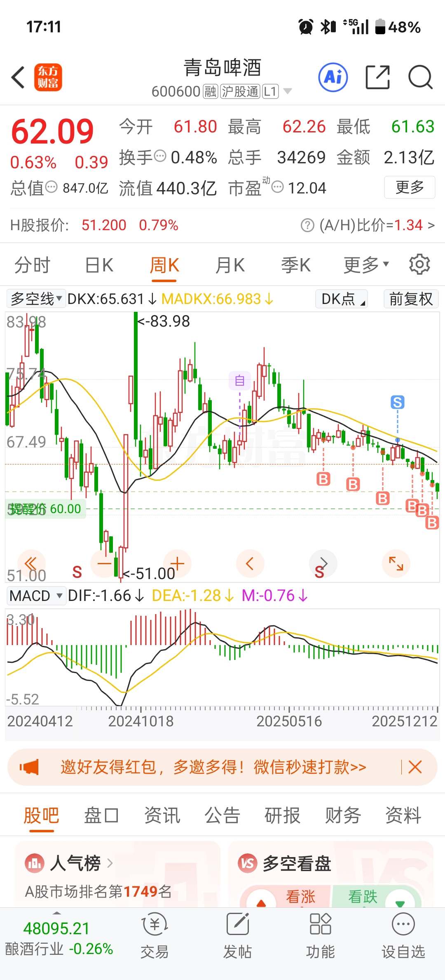
Task: Tap the 51.00 low price annotation
Action: point(149,574)
